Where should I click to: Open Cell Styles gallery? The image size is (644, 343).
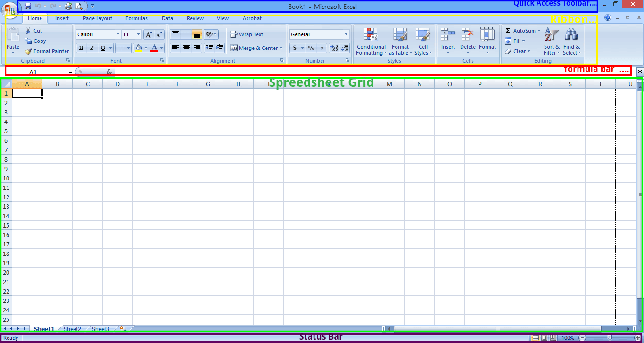[x=423, y=41]
